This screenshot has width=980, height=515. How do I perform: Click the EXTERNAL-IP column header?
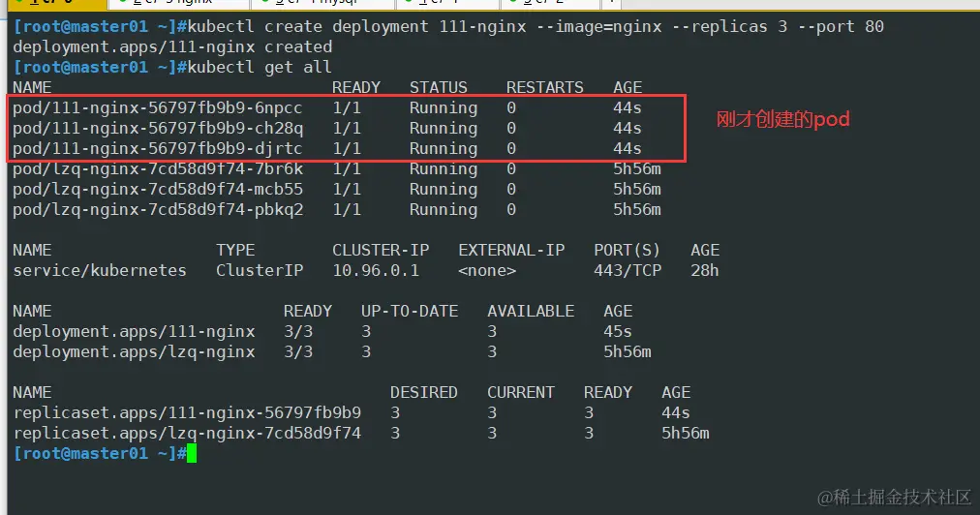(x=511, y=250)
